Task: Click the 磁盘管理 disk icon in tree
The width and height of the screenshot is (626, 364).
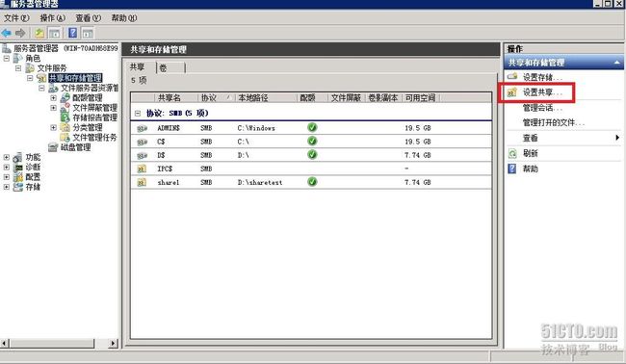Action: [x=53, y=147]
